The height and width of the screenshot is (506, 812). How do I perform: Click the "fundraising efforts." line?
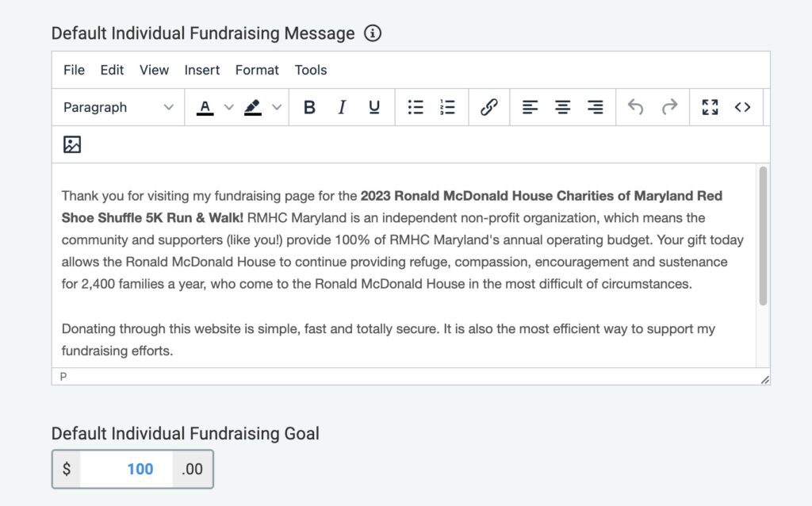[117, 351]
